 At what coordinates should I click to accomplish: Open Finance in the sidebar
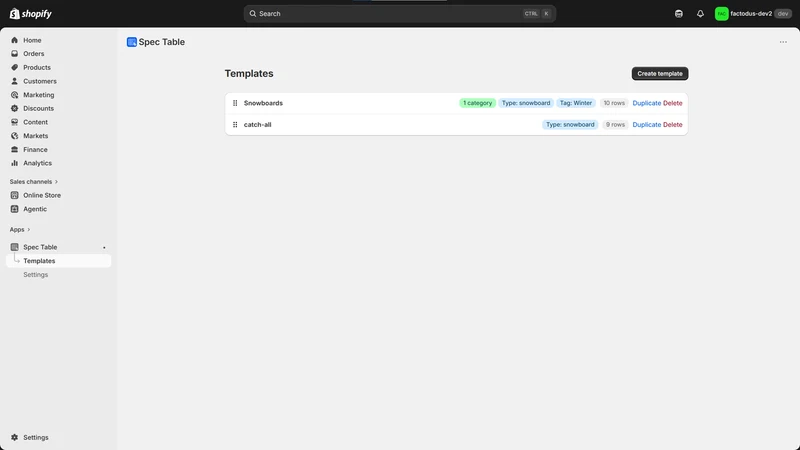click(35, 149)
